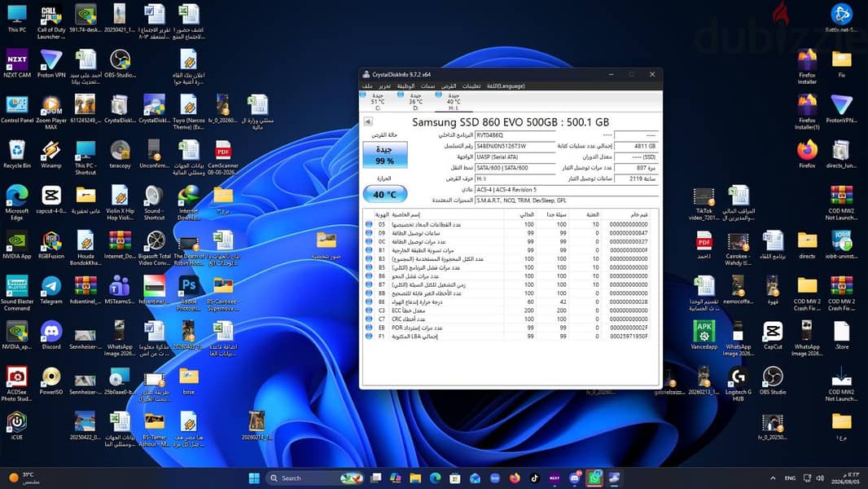Image resolution: width=868 pixels, height=489 pixels.
Task: Open the NZXT CAM desktop shortcut
Action: tap(16, 64)
